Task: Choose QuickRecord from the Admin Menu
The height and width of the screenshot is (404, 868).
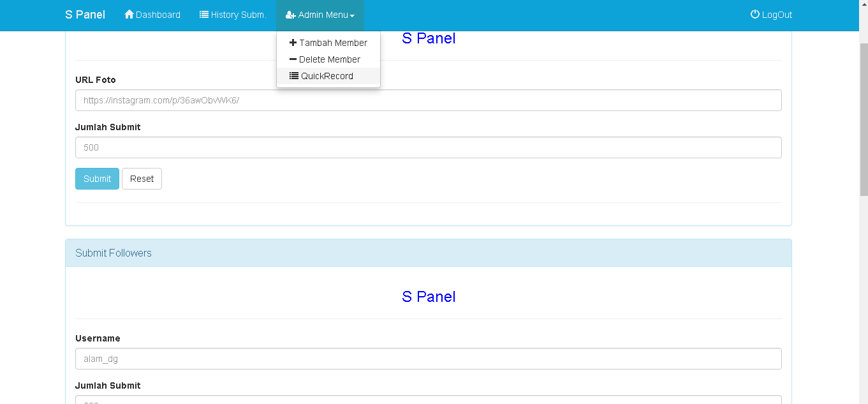Action: [327, 75]
